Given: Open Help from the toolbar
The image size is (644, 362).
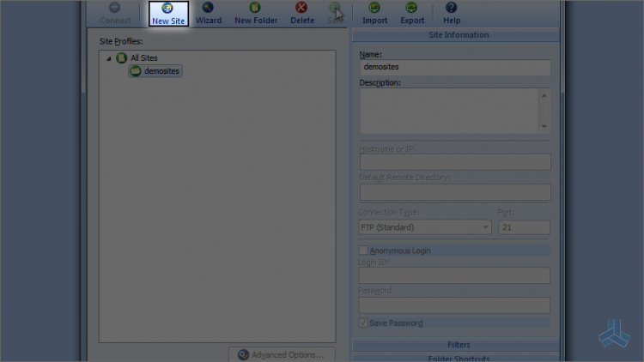Looking at the screenshot, I should 452,14.
